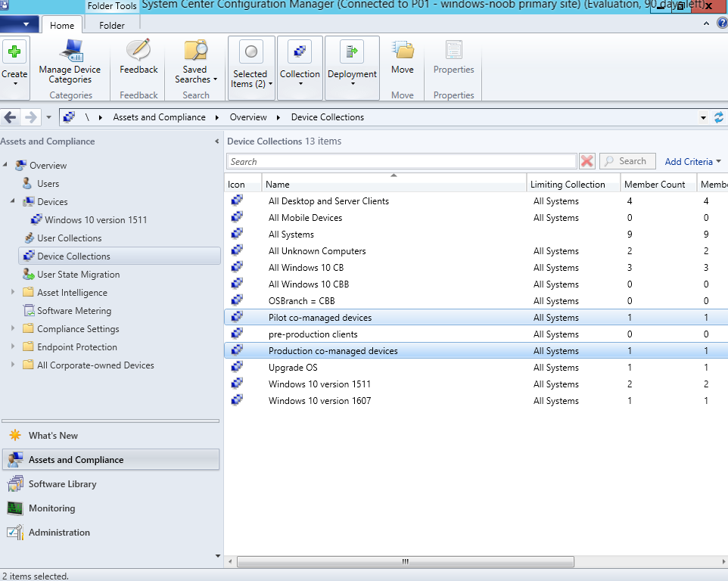Viewport: 728px width, 581px height.
Task: Select Software Metering node
Action: (x=74, y=311)
